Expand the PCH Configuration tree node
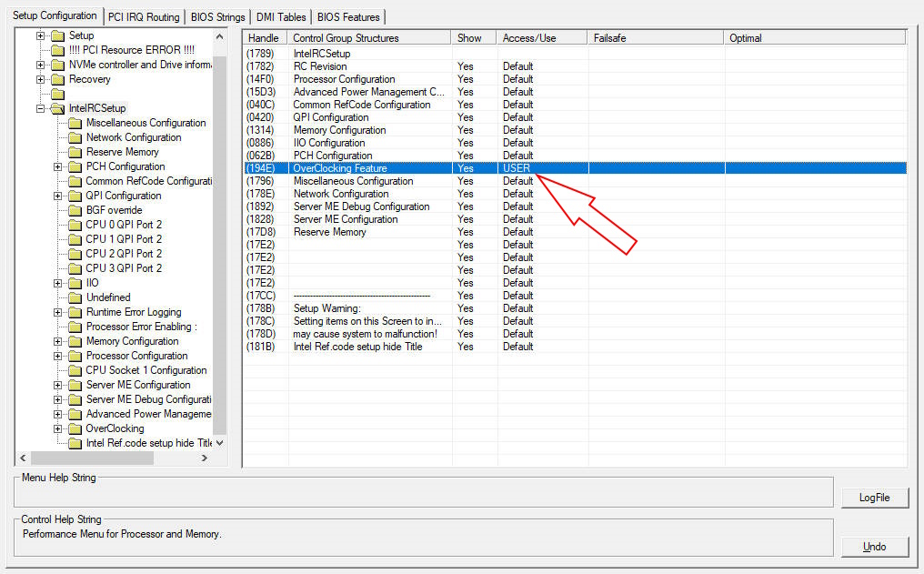The image size is (924, 574). click(x=58, y=166)
